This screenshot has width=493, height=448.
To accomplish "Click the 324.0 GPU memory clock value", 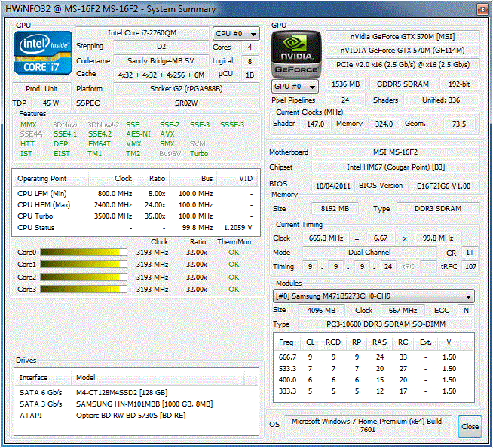I will (384, 124).
